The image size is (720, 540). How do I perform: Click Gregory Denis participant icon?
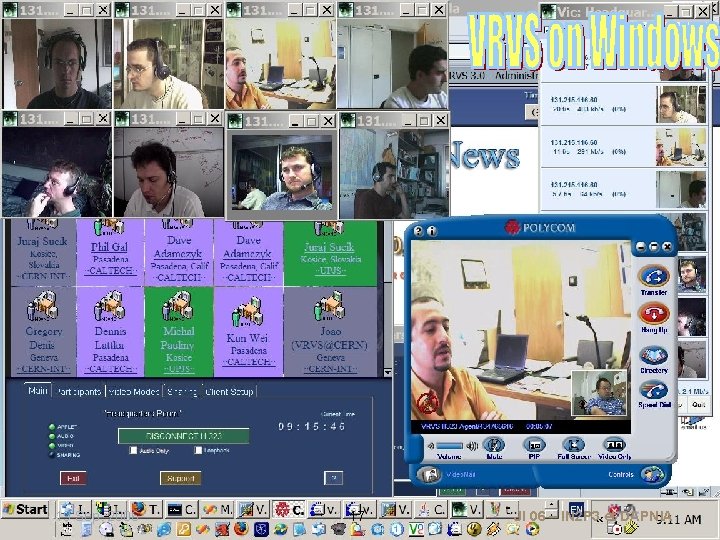(x=42, y=306)
